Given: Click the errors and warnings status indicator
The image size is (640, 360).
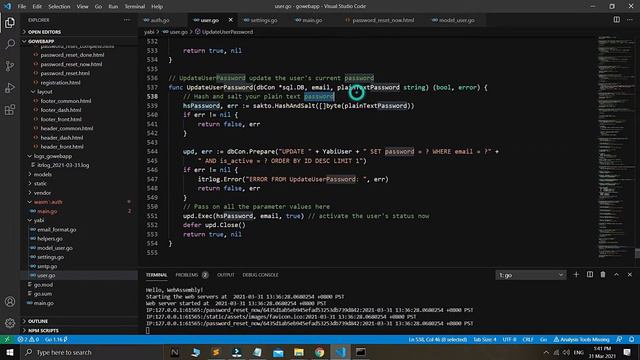Looking at the screenshot, I should coord(28,339).
